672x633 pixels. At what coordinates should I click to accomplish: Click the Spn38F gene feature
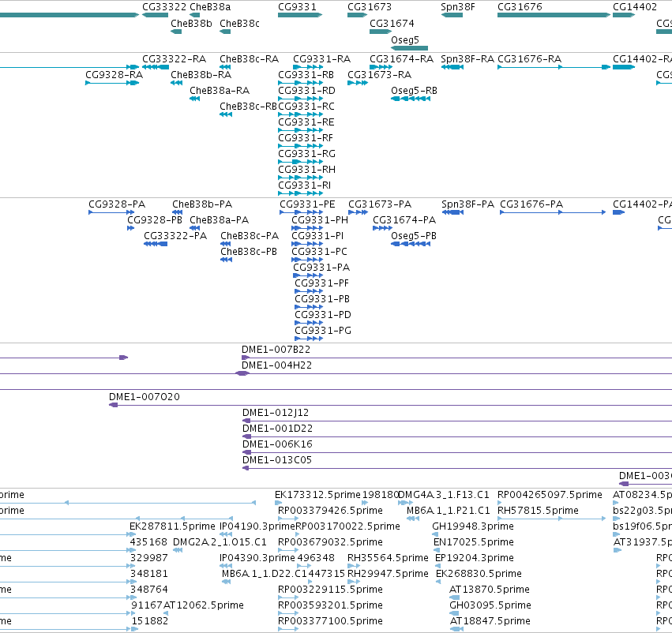point(452,15)
